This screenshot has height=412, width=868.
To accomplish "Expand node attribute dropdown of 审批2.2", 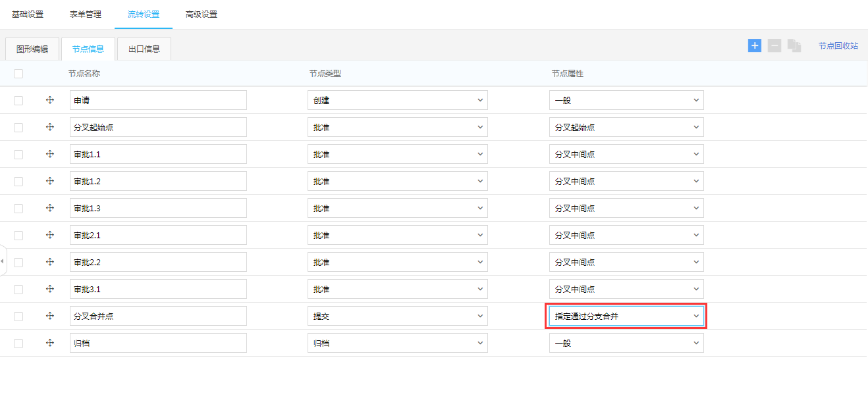I will coord(626,262).
